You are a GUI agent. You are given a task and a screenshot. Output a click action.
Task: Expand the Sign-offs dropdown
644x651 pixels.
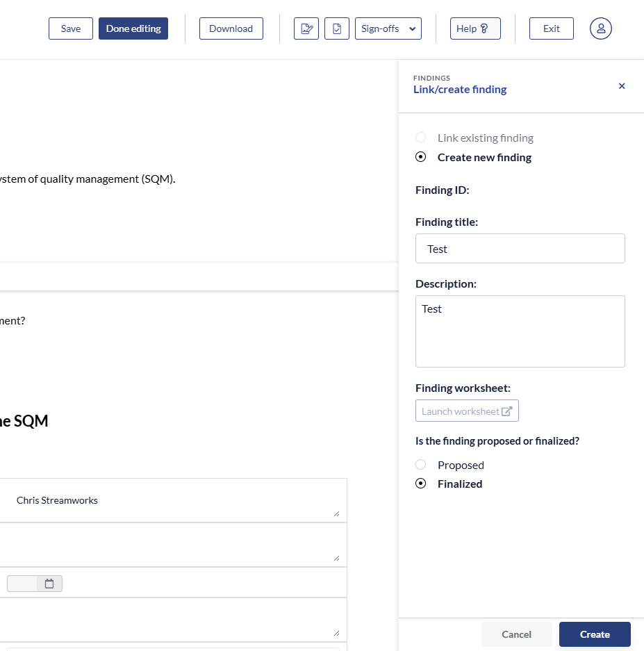pyautogui.click(x=388, y=28)
